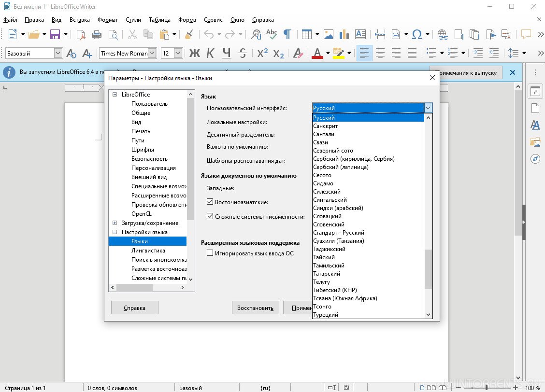545x392 pixels.
Task: Enable Игнорировать язык ввода ОС checkbox
Action: tap(210, 253)
